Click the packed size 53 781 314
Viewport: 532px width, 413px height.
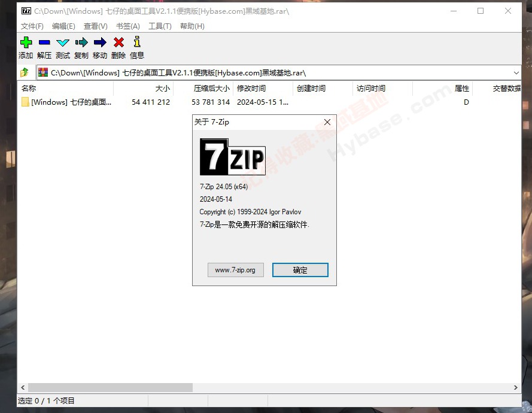click(211, 102)
